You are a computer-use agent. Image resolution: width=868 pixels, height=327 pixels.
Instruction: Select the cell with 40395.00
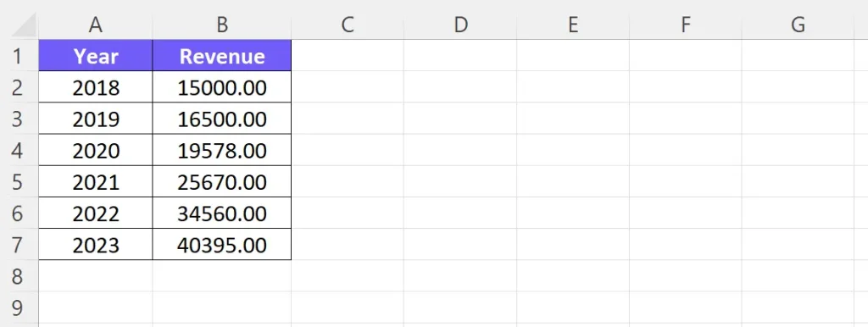click(x=222, y=245)
